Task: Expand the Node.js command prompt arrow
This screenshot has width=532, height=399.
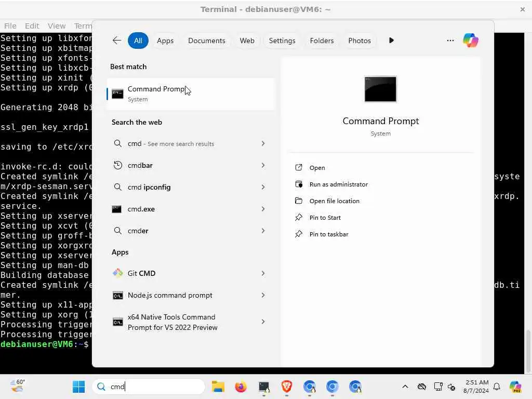Action: 263,295
